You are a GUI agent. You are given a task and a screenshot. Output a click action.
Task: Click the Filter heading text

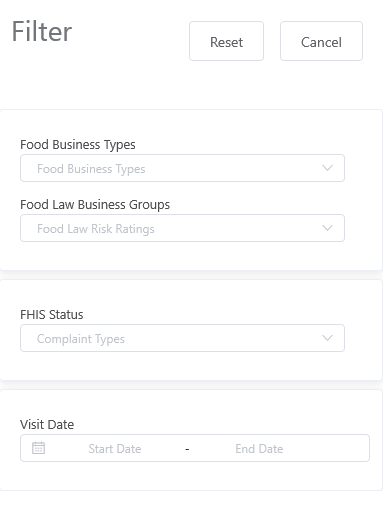click(42, 32)
